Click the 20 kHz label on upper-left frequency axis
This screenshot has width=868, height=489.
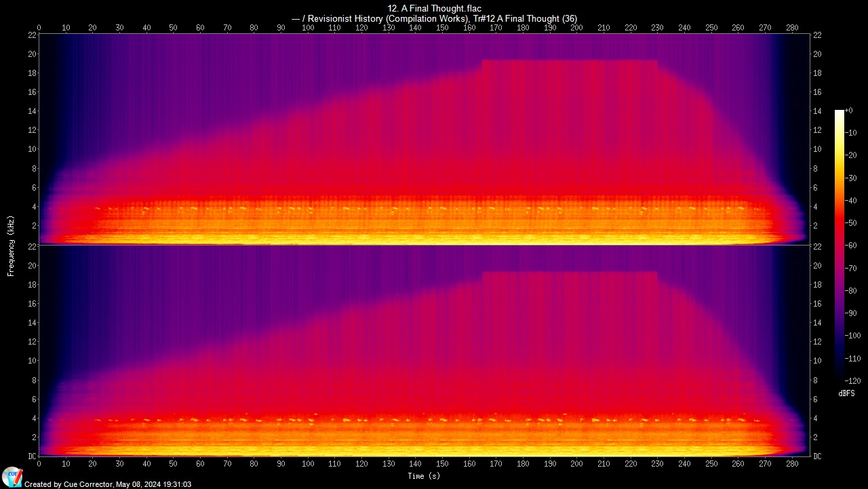pyautogui.click(x=32, y=54)
